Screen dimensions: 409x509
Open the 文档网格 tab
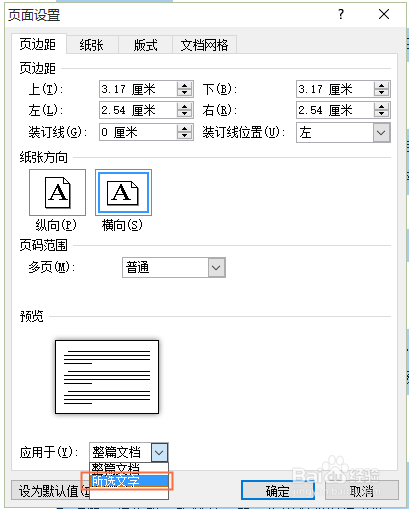[204, 45]
